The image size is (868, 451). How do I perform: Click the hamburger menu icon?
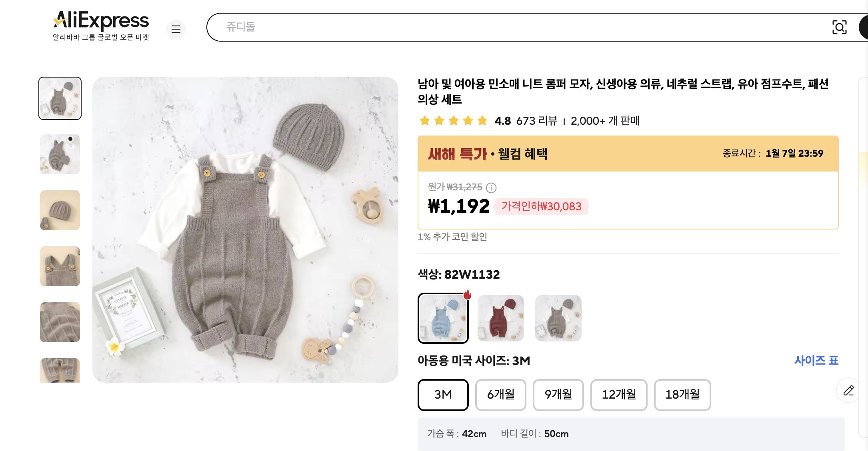(x=176, y=29)
